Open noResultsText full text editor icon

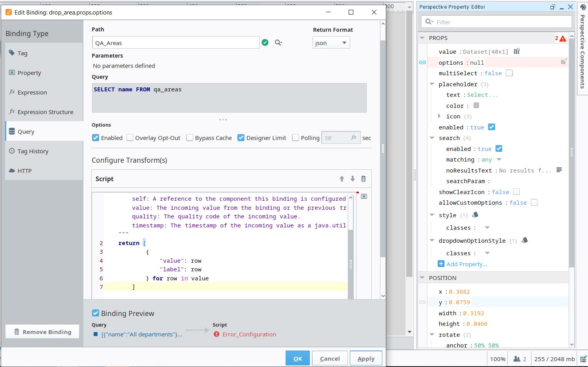coord(559,170)
